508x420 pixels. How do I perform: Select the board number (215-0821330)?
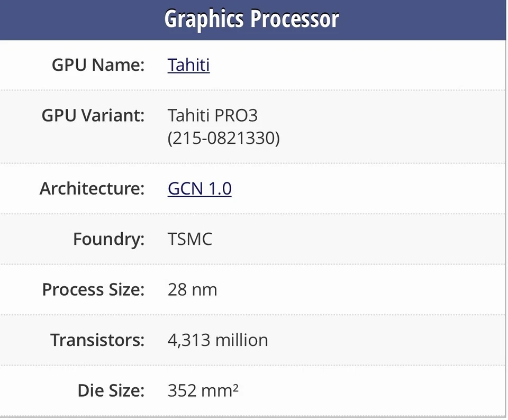point(223,139)
